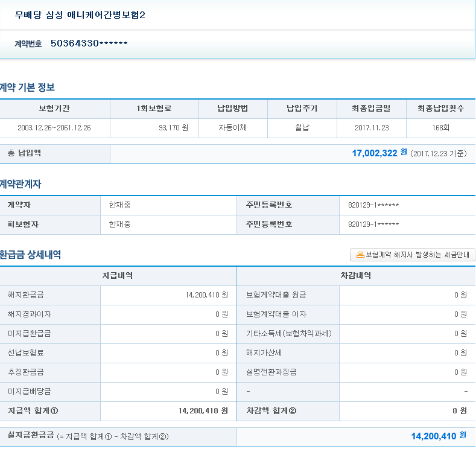This screenshot has width=476, height=449.
Task: Click the 월납 payment cycle value
Action: click(302, 128)
